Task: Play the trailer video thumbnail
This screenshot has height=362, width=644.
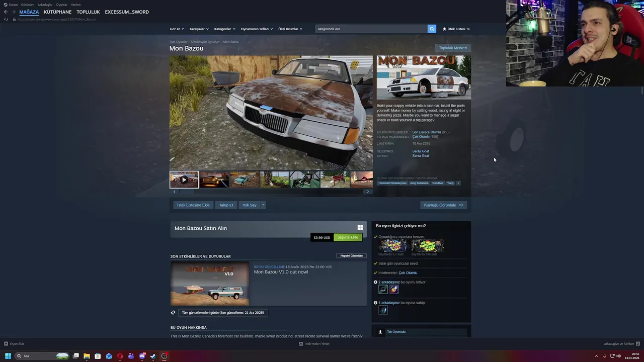Action: coord(184,179)
